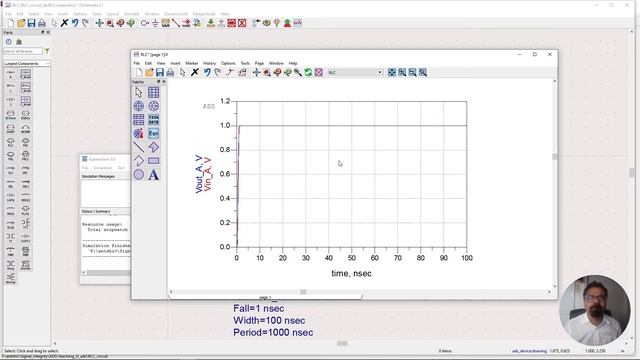
Task: Click the parts search input field
Action: (x=22, y=51)
